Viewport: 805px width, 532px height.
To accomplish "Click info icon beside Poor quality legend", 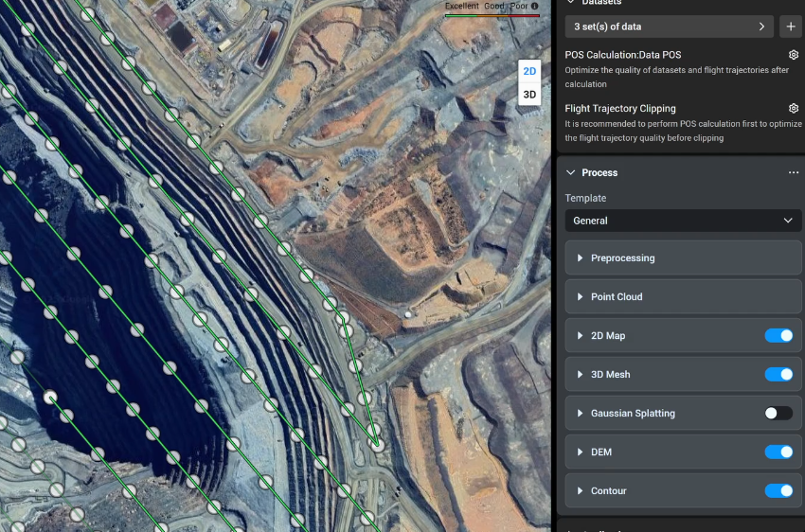I will tap(535, 6).
